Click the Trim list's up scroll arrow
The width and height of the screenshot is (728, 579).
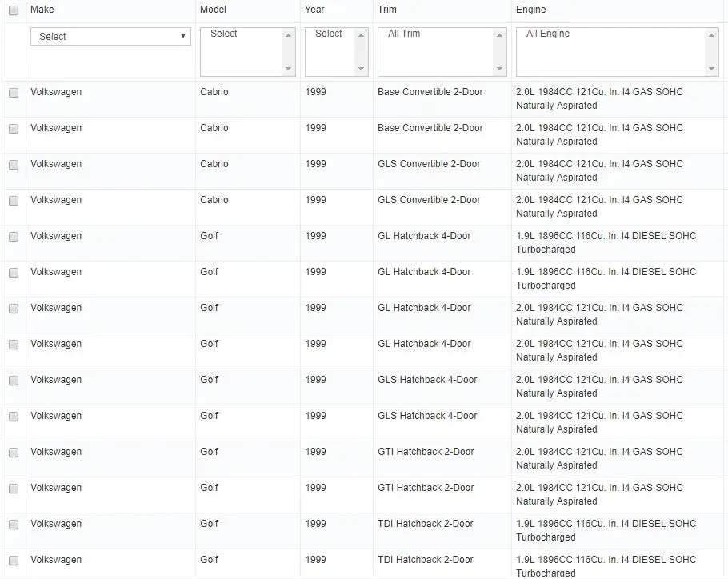pos(499,35)
